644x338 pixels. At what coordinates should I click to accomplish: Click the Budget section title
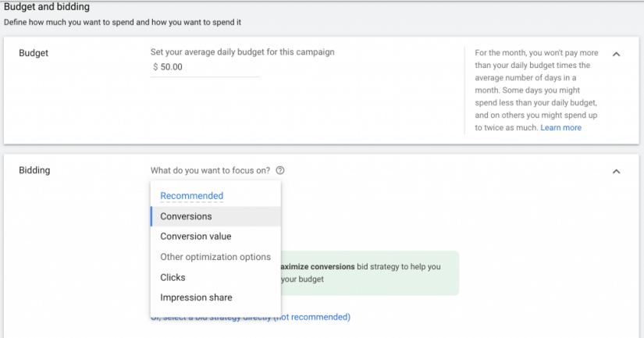[34, 53]
